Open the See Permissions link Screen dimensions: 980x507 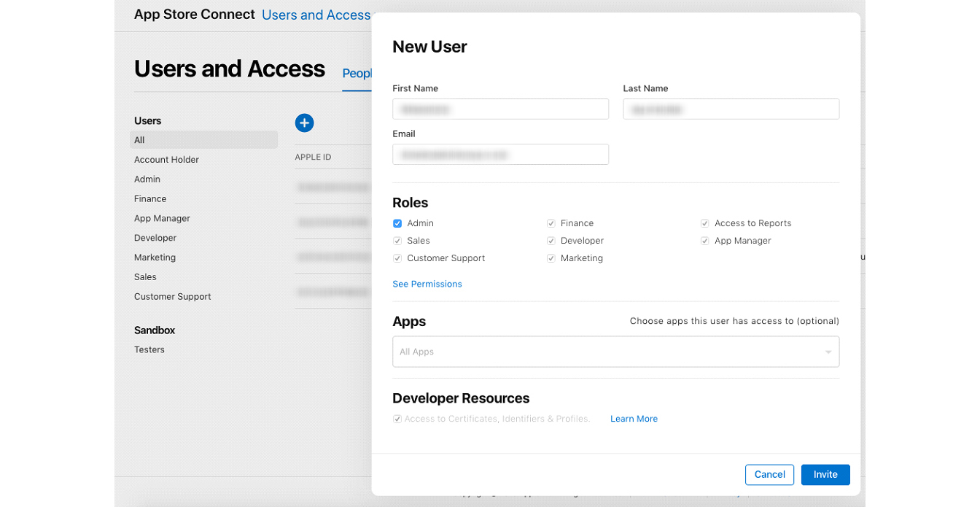pyautogui.click(x=427, y=285)
